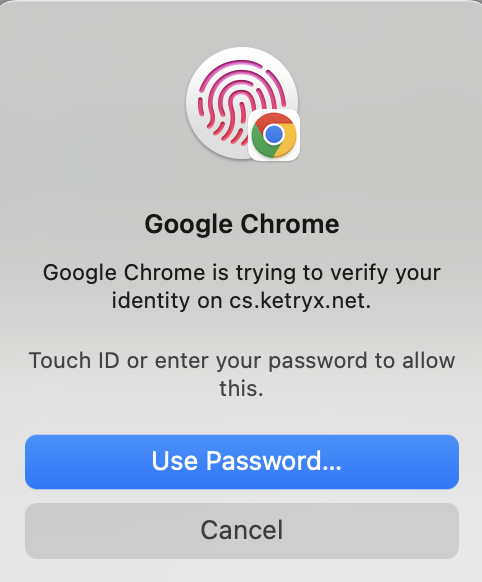This screenshot has width=482, height=582.
Task: Click the bold Google Chrome title
Action: point(242,224)
